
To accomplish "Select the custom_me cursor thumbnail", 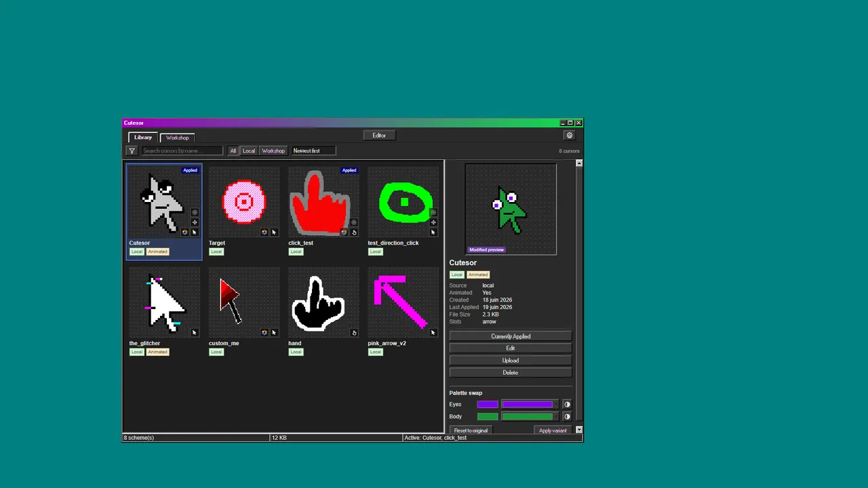I will tap(244, 302).
